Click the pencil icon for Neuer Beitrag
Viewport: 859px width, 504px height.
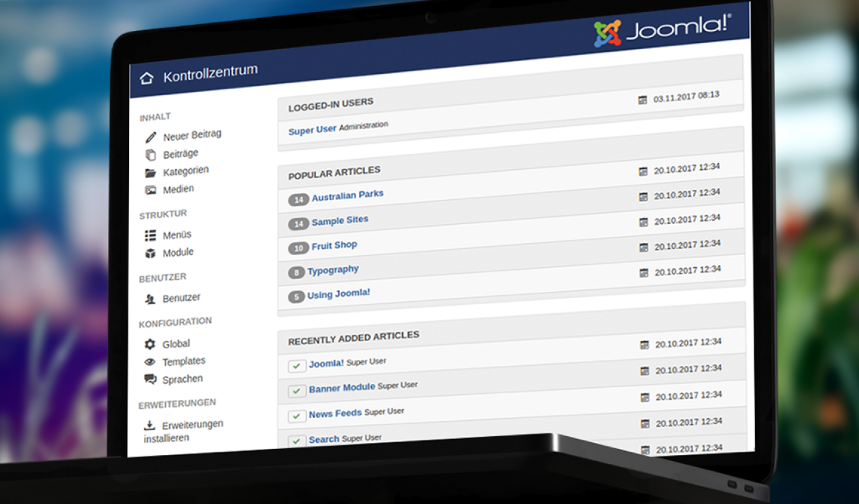click(x=151, y=138)
